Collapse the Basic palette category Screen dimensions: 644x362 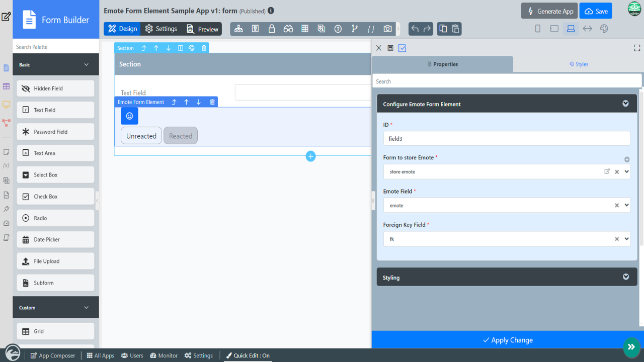click(x=86, y=65)
